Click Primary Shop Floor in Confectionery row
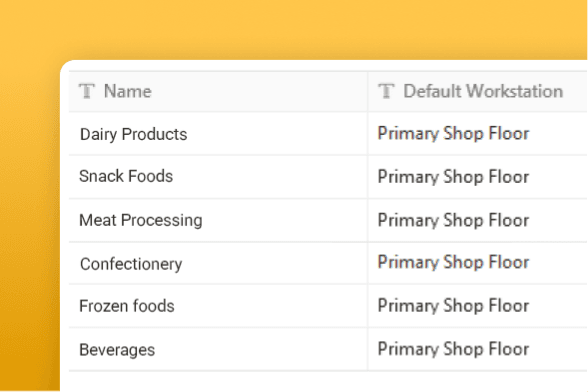The image size is (588, 392). (453, 262)
